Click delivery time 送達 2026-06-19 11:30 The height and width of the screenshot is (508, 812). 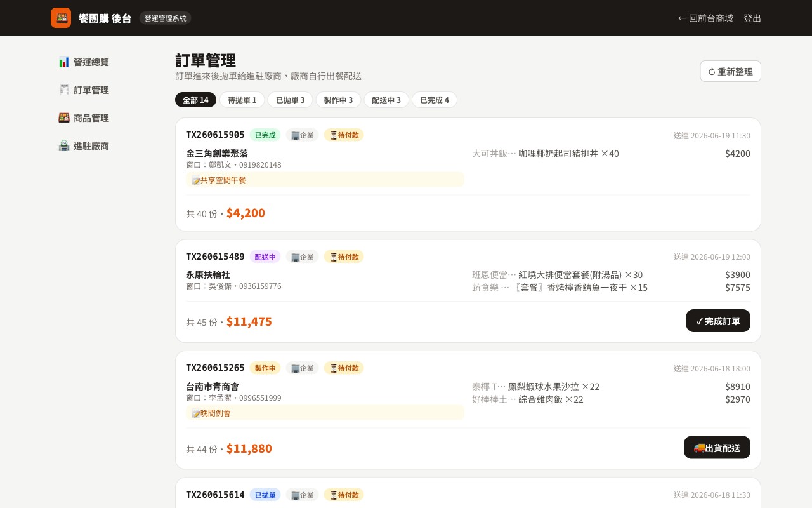(712, 135)
